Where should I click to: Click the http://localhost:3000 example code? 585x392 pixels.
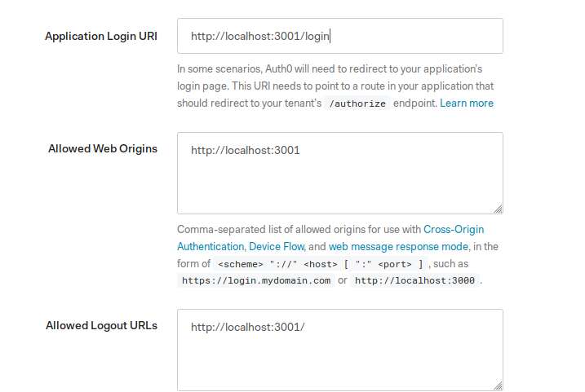pos(414,280)
